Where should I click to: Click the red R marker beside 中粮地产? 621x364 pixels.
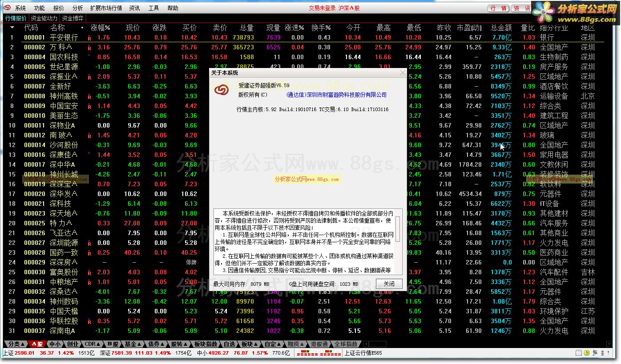[x=89, y=283]
